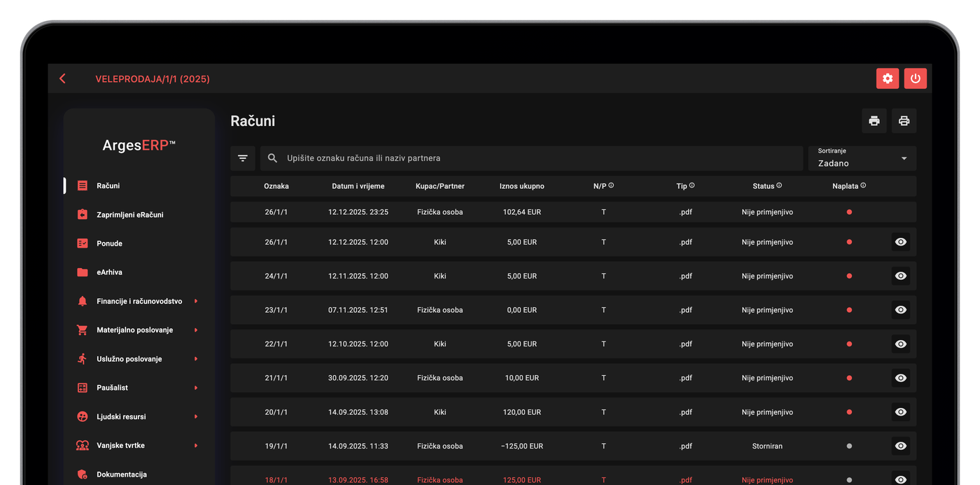The width and height of the screenshot is (980, 485).
Task: Toggle red payment dot for invoice 23/1/1
Action: coord(849,310)
